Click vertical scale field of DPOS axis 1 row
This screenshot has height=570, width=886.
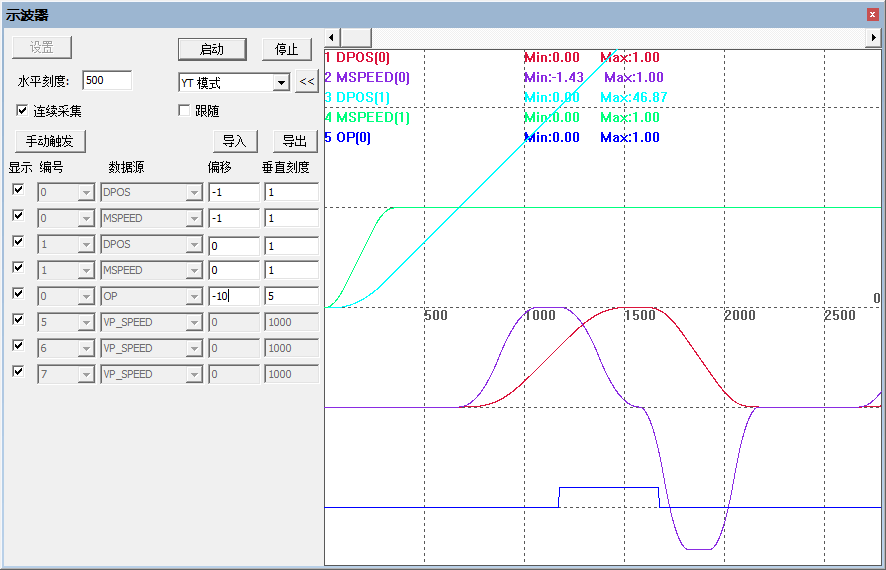[x=292, y=246]
